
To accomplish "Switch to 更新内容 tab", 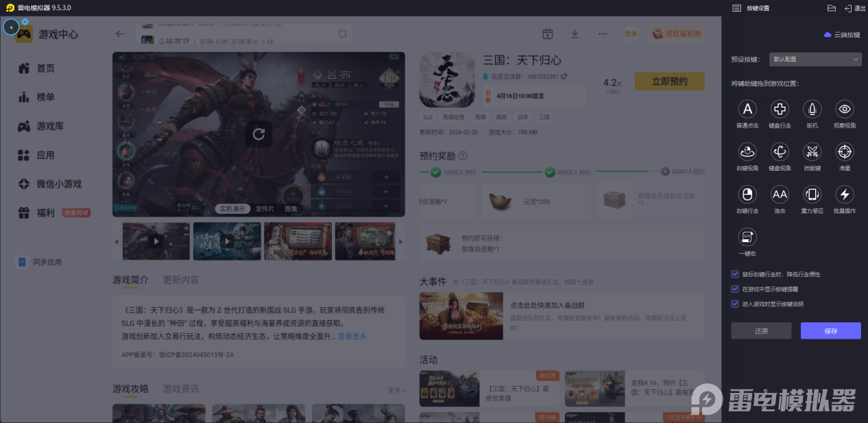I will (x=181, y=280).
